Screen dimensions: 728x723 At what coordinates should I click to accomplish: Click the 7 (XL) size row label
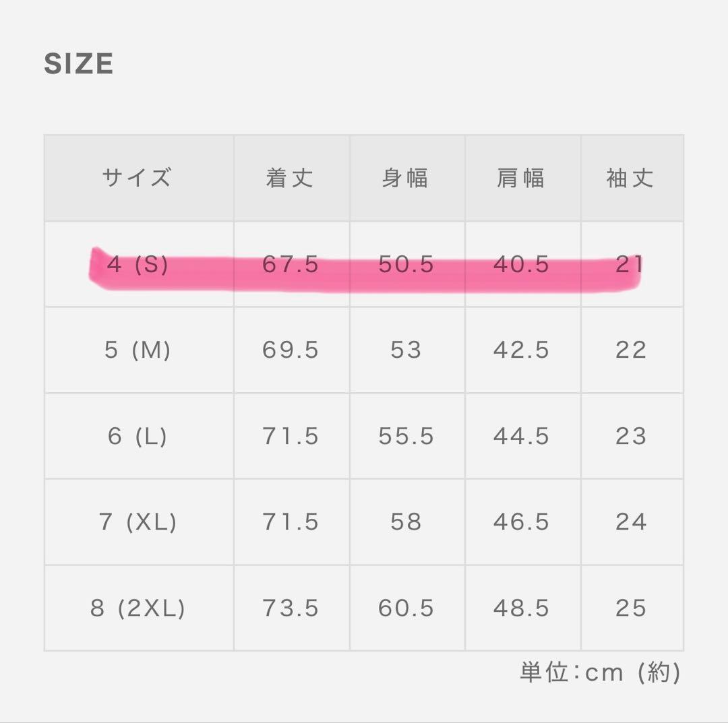(137, 522)
